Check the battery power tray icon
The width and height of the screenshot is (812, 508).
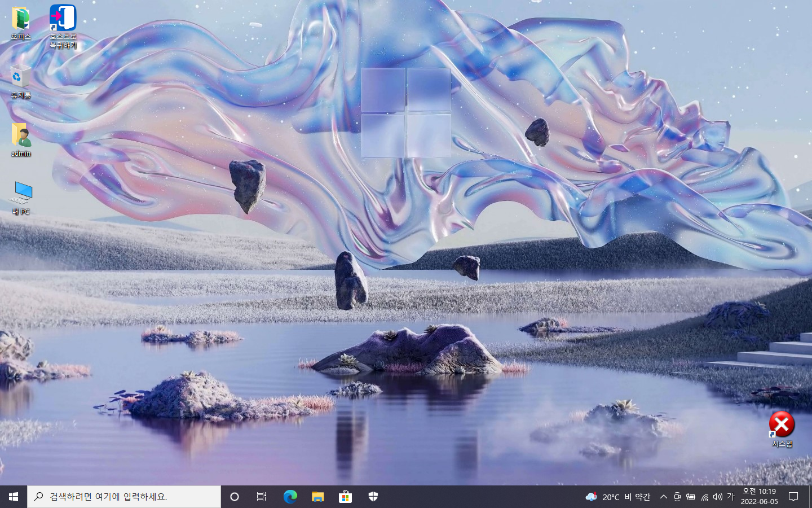point(691,497)
